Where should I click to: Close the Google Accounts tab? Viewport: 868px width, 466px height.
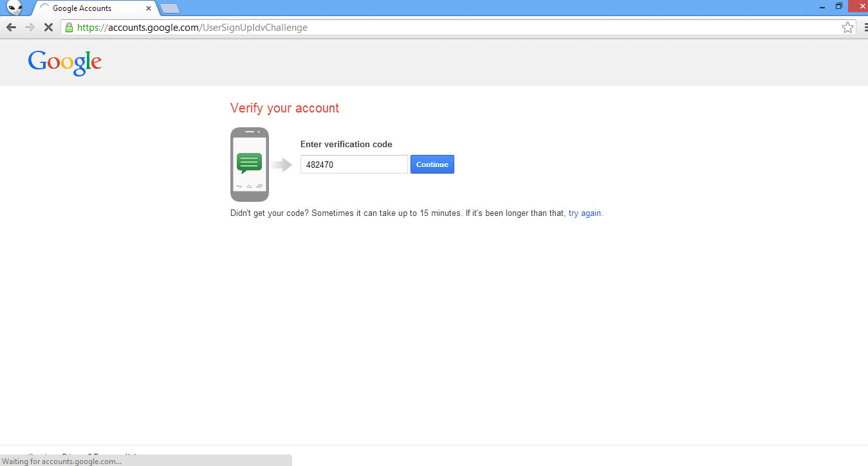(x=149, y=8)
